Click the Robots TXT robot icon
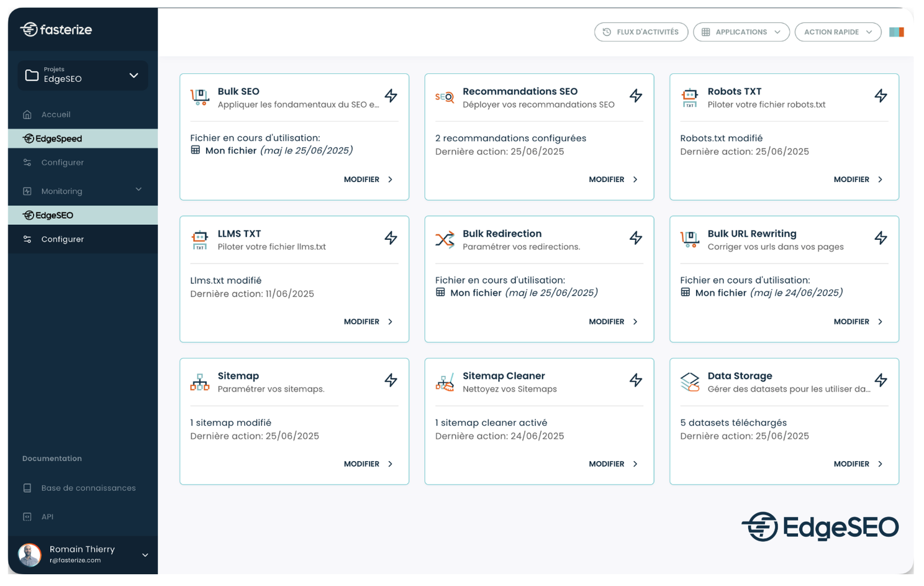Viewport: 924px width, 586px height. [689, 97]
